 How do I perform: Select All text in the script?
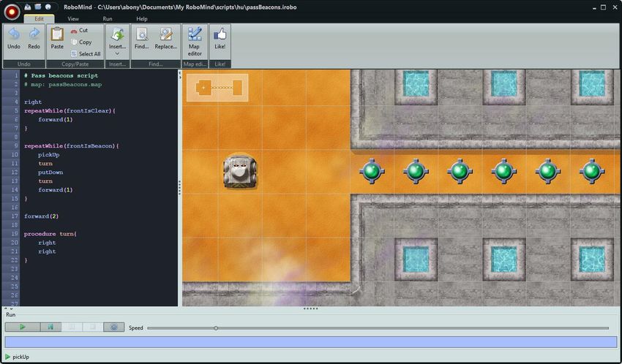[86, 54]
